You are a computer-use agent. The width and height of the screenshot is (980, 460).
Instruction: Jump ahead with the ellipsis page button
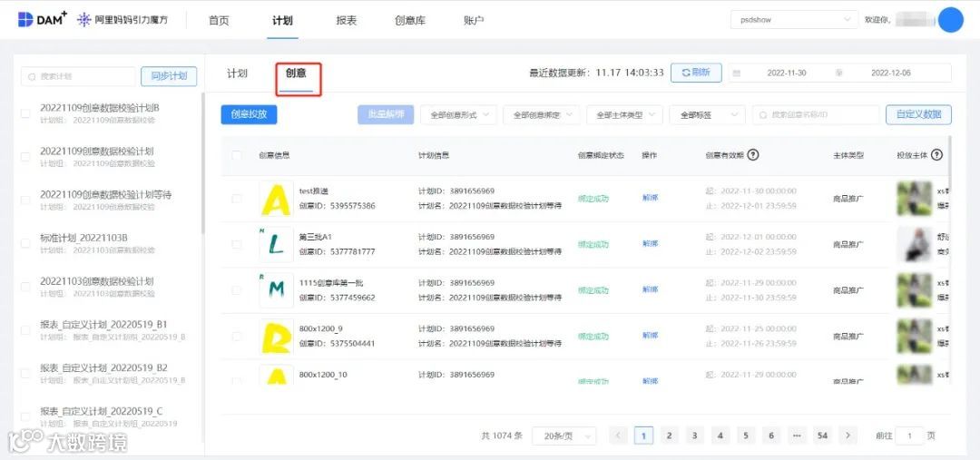(x=797, y=436)
